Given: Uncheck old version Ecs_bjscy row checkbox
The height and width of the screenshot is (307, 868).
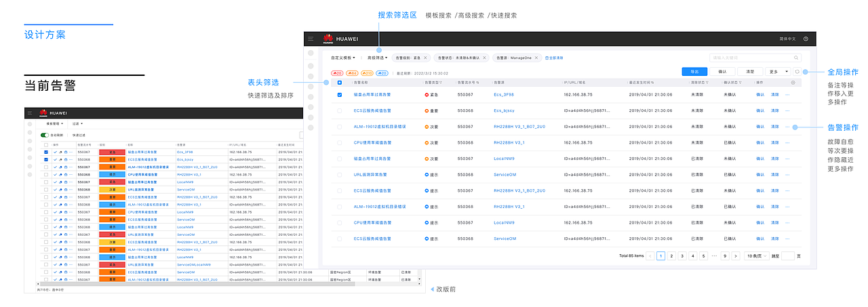Looking at the screenshot, I should (46, 159).
